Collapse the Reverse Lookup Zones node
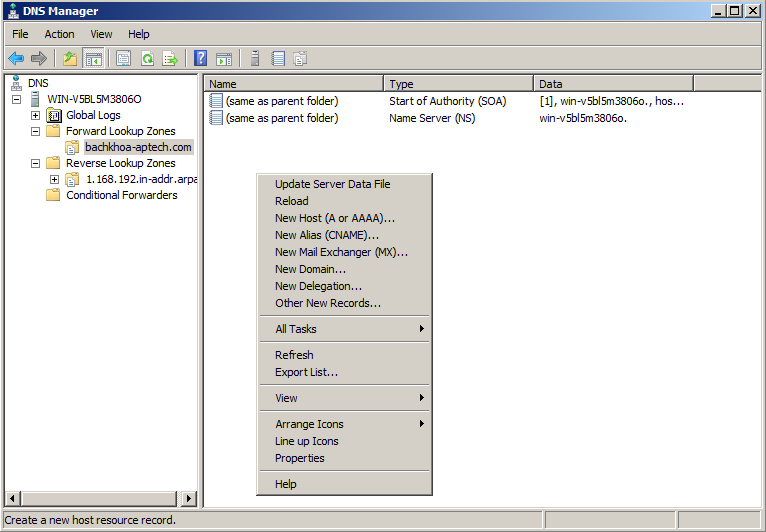The image size is (766, 532). [35, 163]
